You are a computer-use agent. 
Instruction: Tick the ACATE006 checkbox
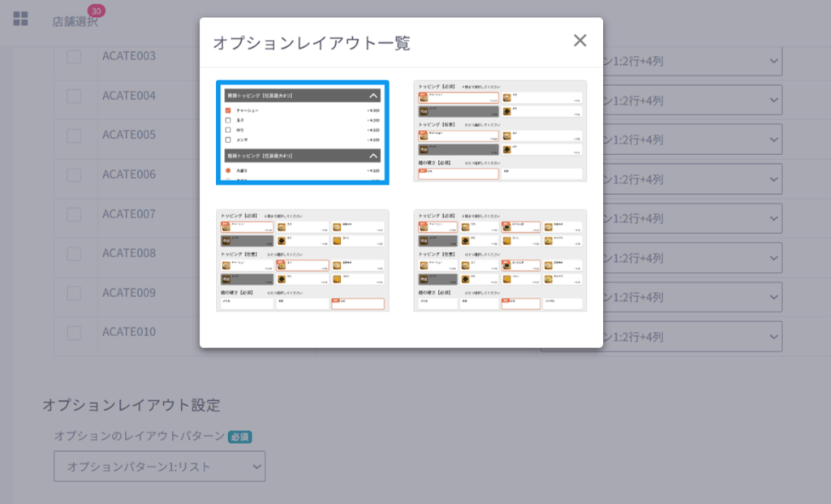click(x=74, y=175)
